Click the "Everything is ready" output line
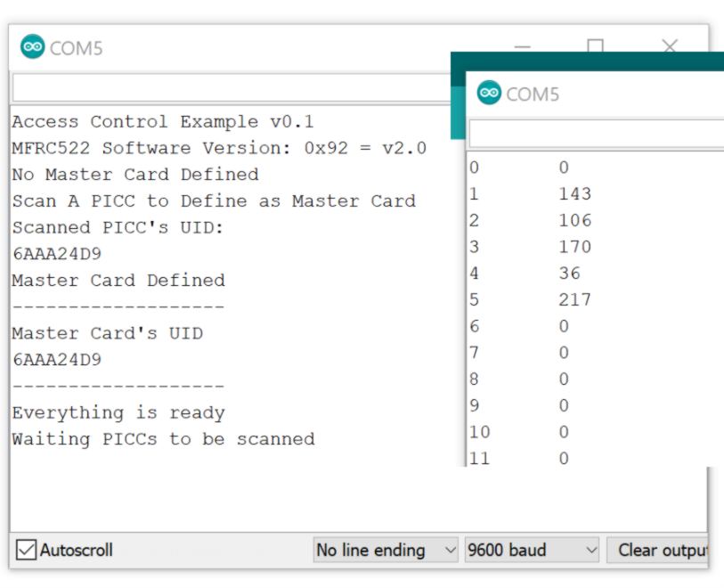This screenshot has width=724, height=588. 118,412
